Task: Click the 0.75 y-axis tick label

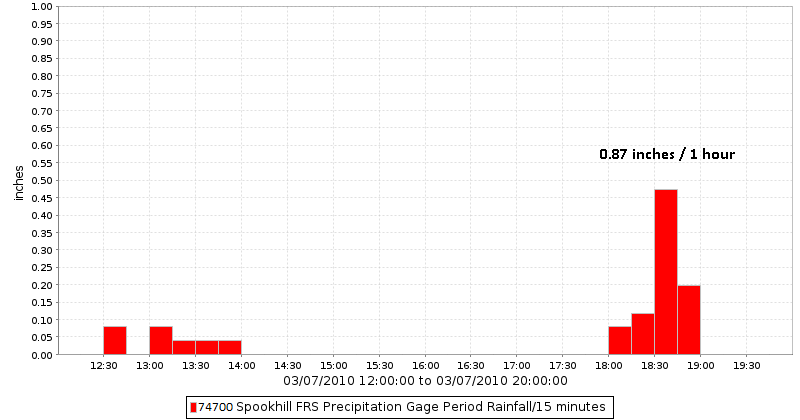Action: [42, 93]
